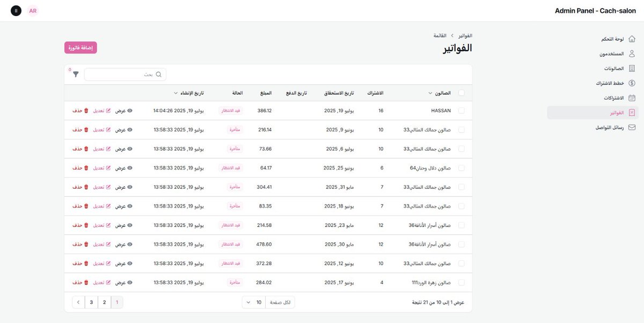This screenshot has width=644, height=323.
Task: Go to pagination page 2
Action: pos(104,302)
